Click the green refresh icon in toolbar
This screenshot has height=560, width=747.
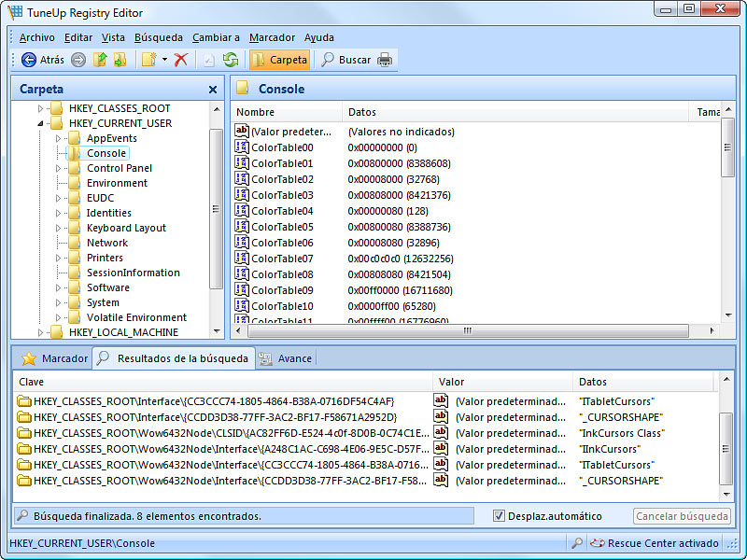tap(230, 60)
